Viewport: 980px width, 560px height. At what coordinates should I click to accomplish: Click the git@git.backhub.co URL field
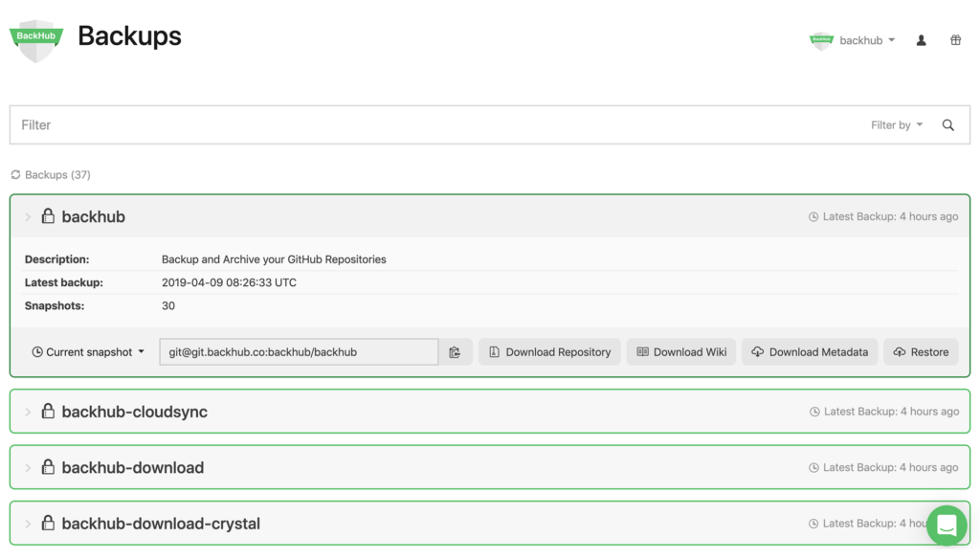tap(299, 352)
